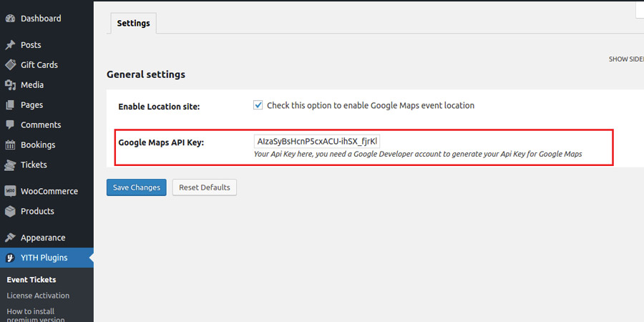Screen dimensions: 644x322
Task: Click the Google Maps API Key field
Action: tap(317, 142)
